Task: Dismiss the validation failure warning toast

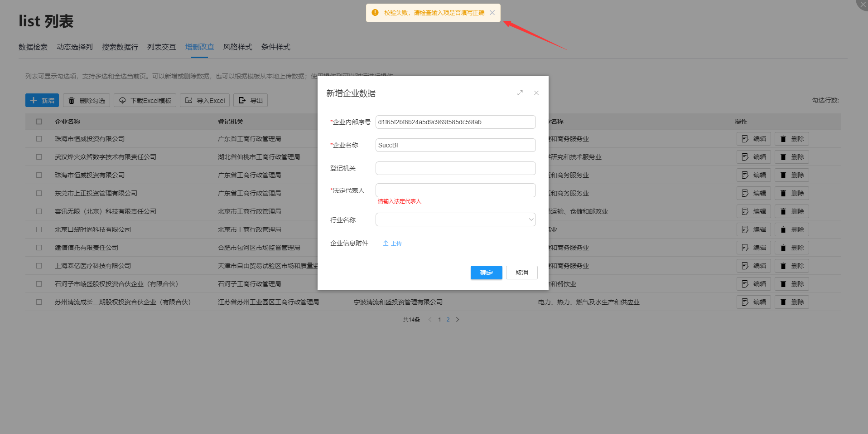Action: click(492, 13)
